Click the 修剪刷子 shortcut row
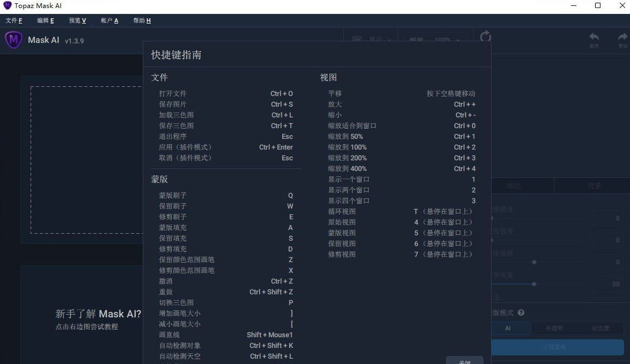 (x=226, y=217)
